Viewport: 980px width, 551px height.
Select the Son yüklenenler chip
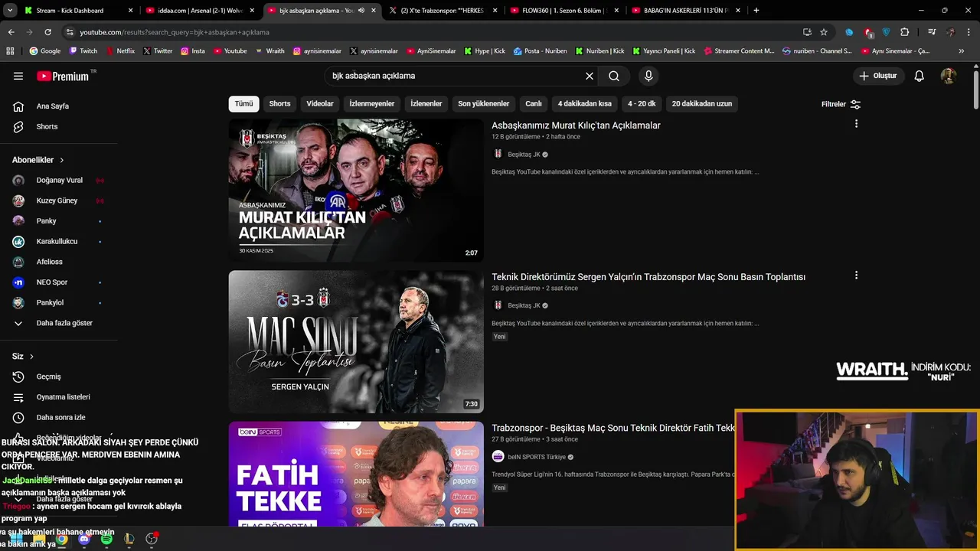pos(484,103)
